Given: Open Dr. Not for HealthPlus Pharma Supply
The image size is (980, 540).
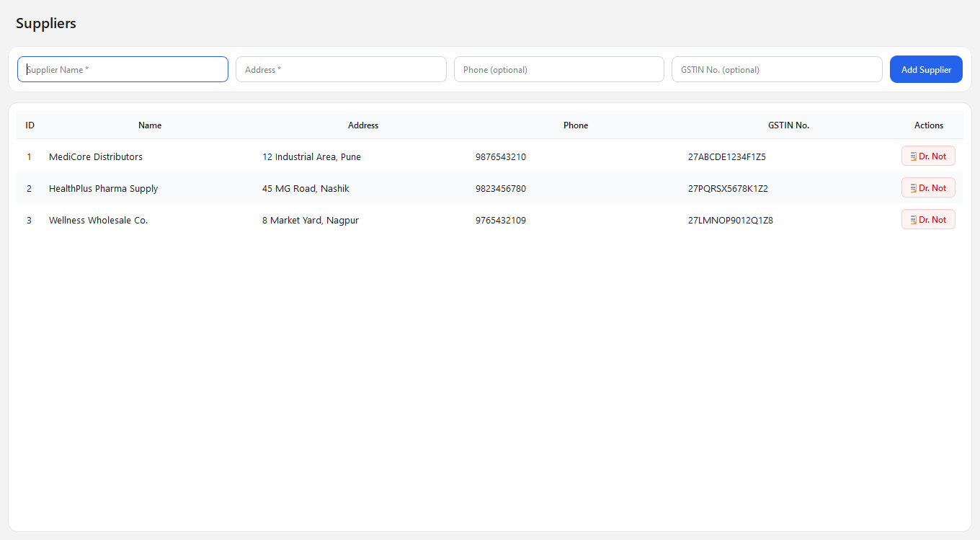Looking at the screenshot, I should coord(928,187).
